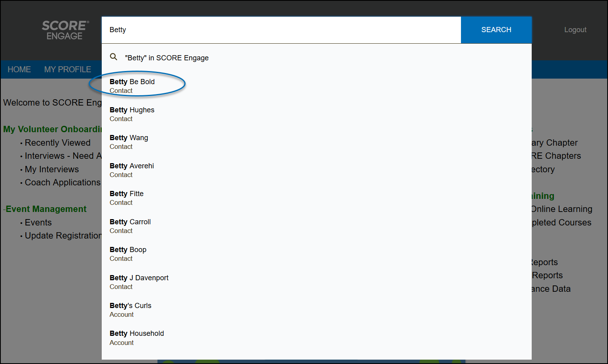Log out using the Logout link
The width and height of the screenshot is (608, 364).
click(x=575, y=30)
